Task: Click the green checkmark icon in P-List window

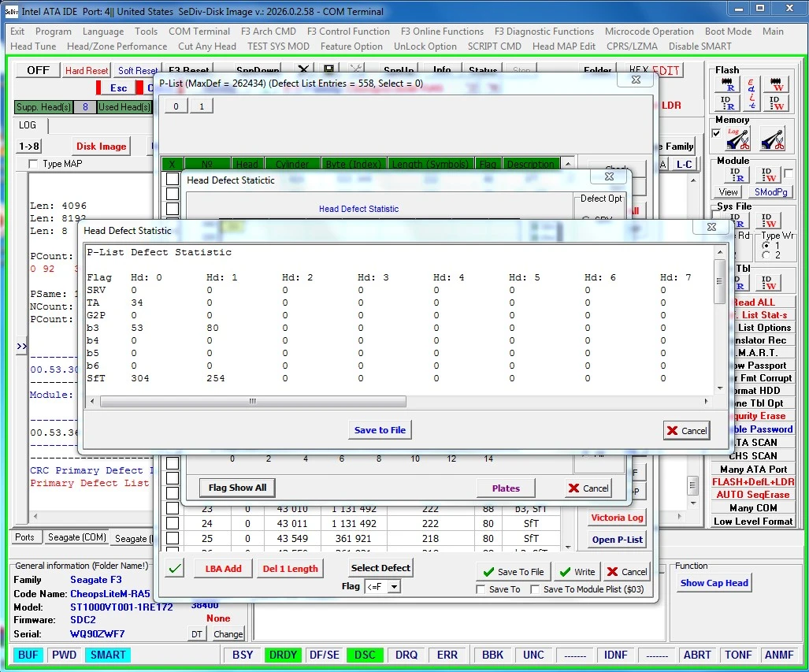Action: coord(176,569)
